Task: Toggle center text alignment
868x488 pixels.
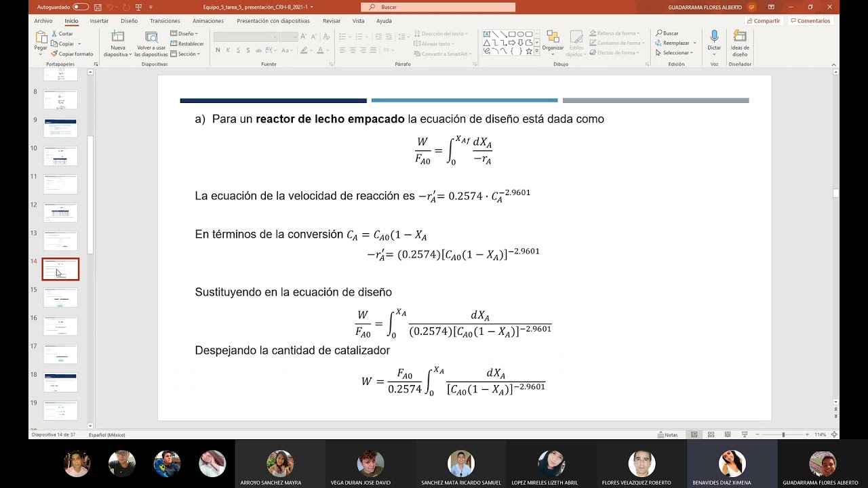Action: (x=353, y=50)
